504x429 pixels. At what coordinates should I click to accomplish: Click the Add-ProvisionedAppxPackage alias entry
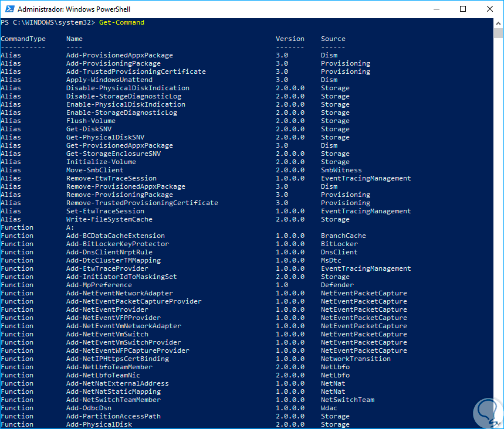(119, 55)
